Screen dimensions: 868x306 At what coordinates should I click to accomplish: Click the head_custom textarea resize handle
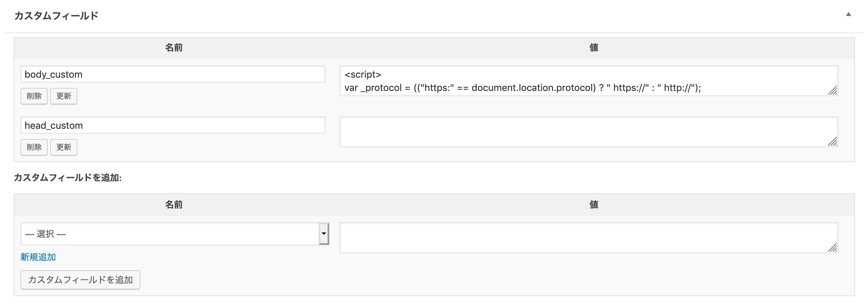pyautogui.click(x=833, y=142)
